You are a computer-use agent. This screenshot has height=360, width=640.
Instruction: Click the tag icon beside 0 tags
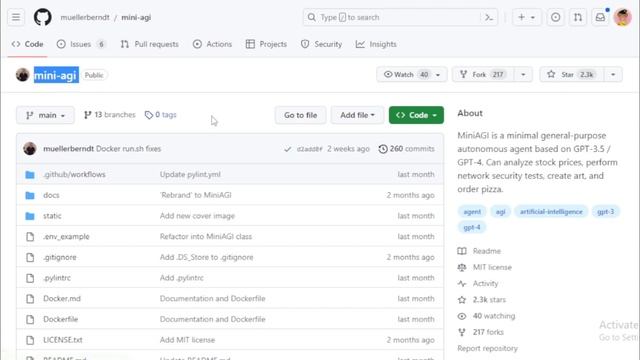tap(149, 115)
